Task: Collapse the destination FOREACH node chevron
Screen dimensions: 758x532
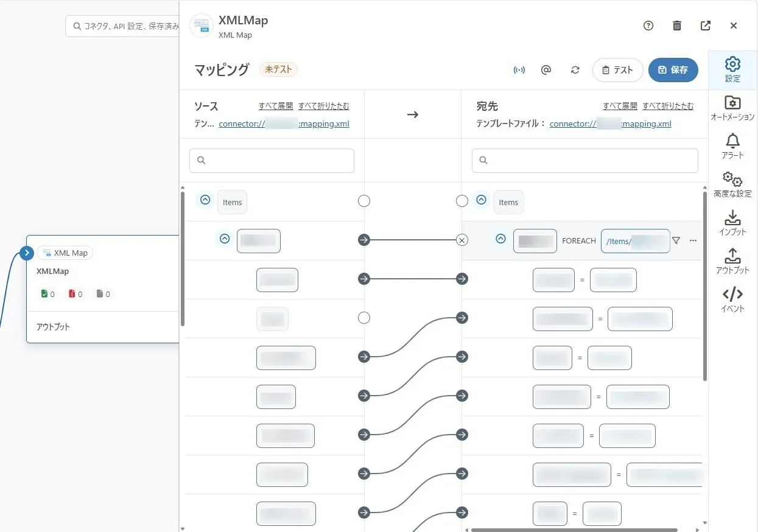Action: pos(500,239)
